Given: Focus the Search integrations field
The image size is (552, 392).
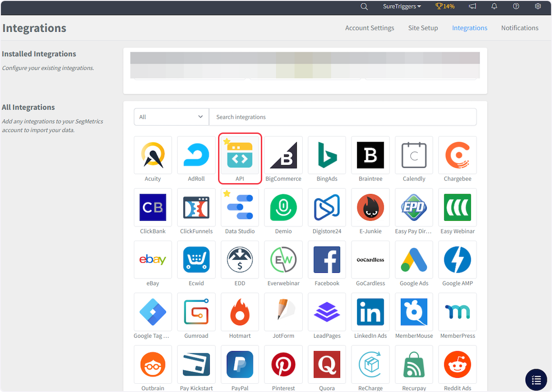Looking at the screenshot, I should 343,117.
